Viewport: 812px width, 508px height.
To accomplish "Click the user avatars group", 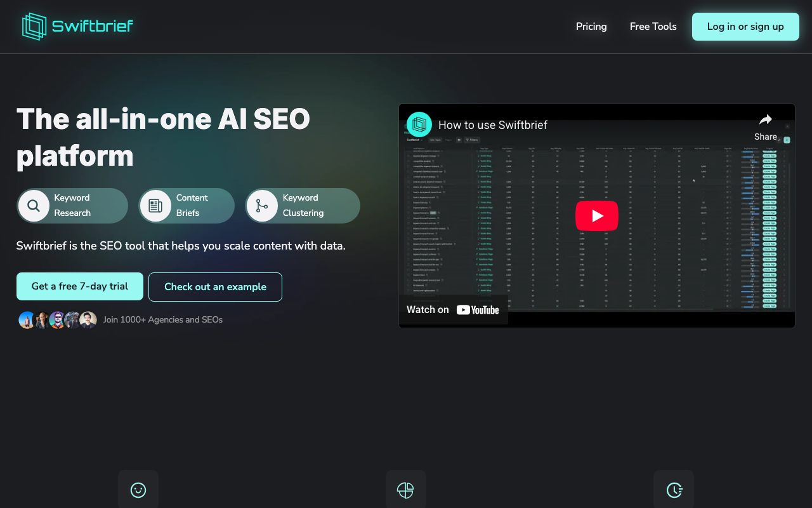I will coord(57,320).
